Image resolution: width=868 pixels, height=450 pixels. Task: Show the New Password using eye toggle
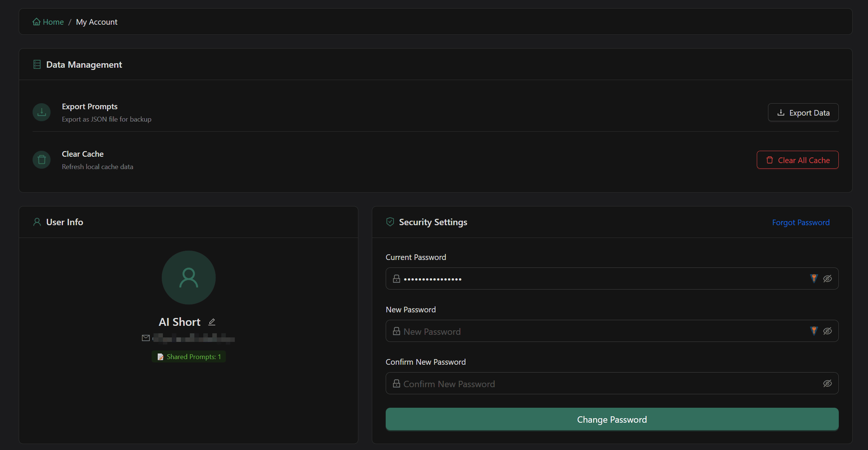[x=827, y=331]
